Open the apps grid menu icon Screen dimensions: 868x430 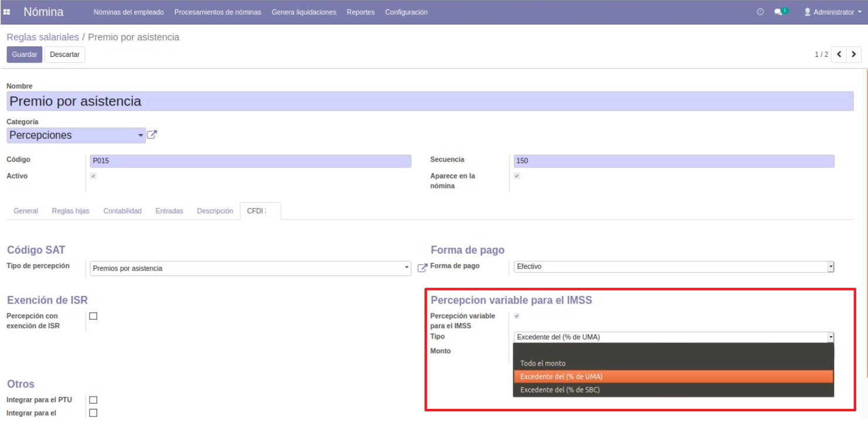10,12
